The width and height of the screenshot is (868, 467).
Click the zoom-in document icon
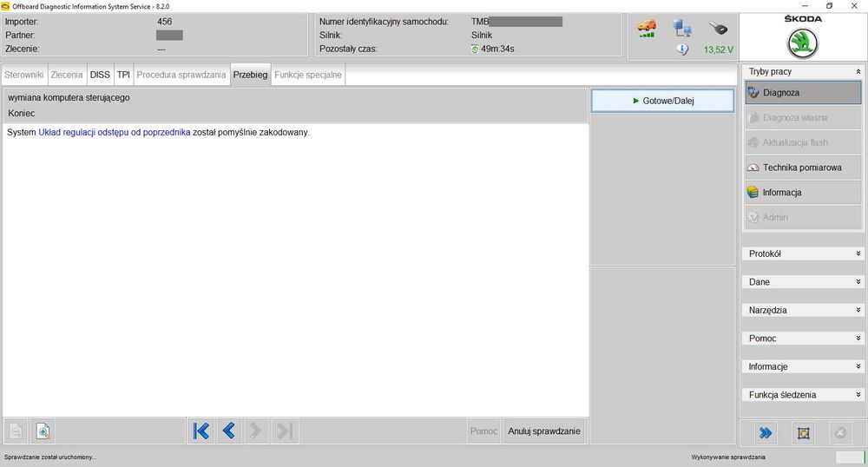tap(43, 431)
